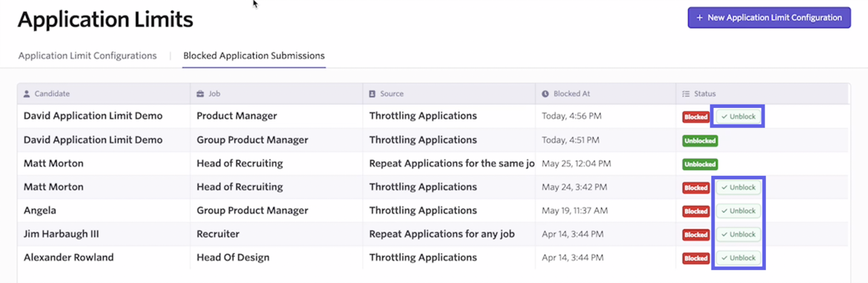The image size is (868, 283).
Task: Unblock the Product Manager application
Action: [x=739, y=116]
